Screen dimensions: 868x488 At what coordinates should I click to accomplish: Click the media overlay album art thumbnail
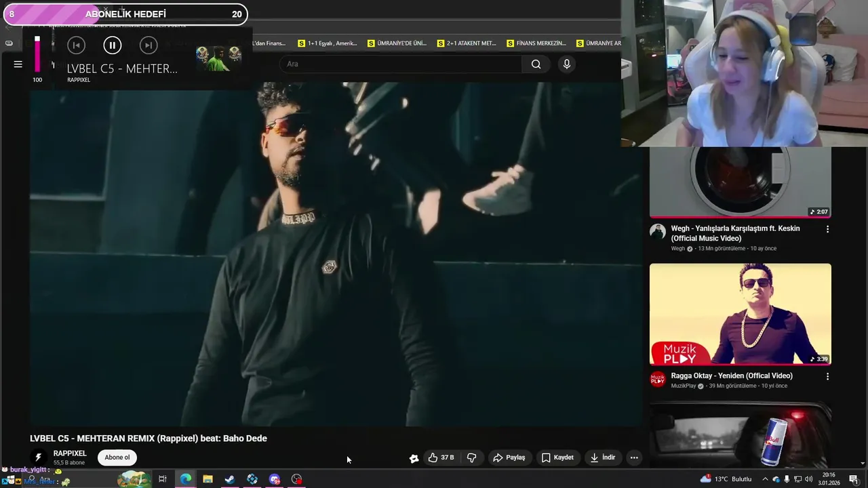coord(218,59)
